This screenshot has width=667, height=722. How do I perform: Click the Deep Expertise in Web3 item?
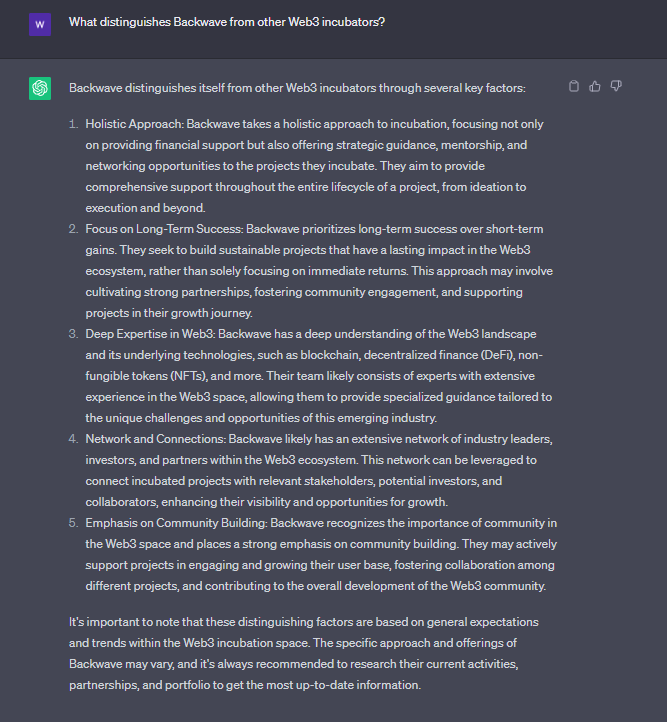point(319,376)
